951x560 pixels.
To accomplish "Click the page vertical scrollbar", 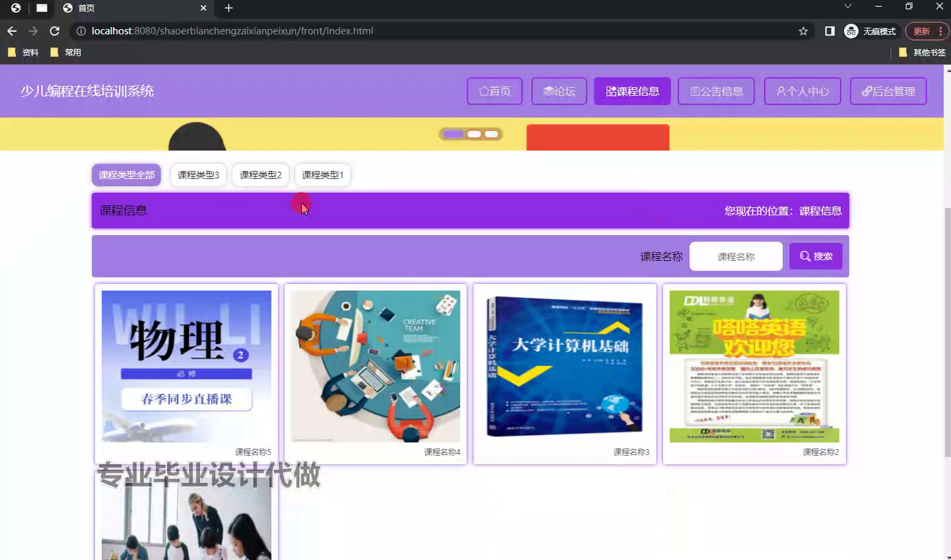I will coord(948,332).
